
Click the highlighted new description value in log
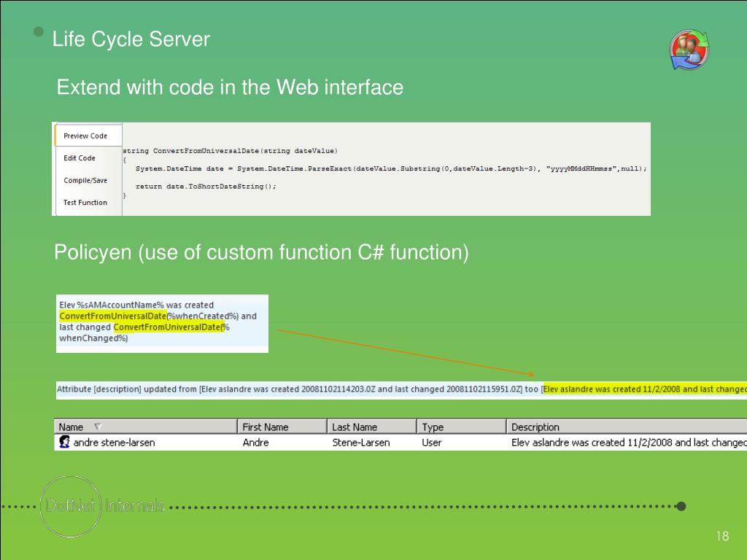coord(645,389)
